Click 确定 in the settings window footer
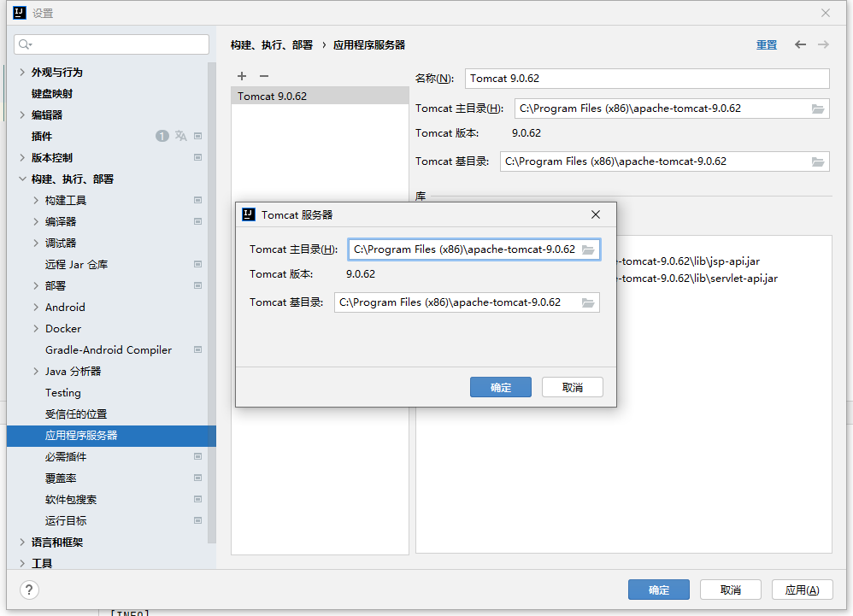The height and width of the screenshot is (616, 853). click(659, 590)
